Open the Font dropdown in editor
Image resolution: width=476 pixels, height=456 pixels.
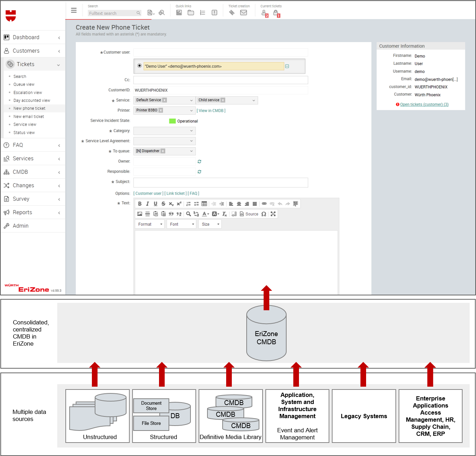pyautogui.click(x=181, y=224)
